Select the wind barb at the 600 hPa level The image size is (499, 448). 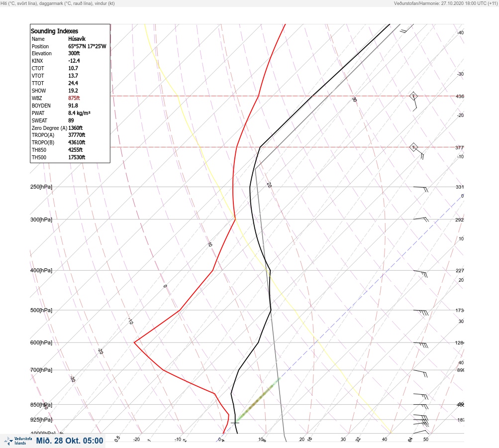pyautogui.click(x=421, y=345)
